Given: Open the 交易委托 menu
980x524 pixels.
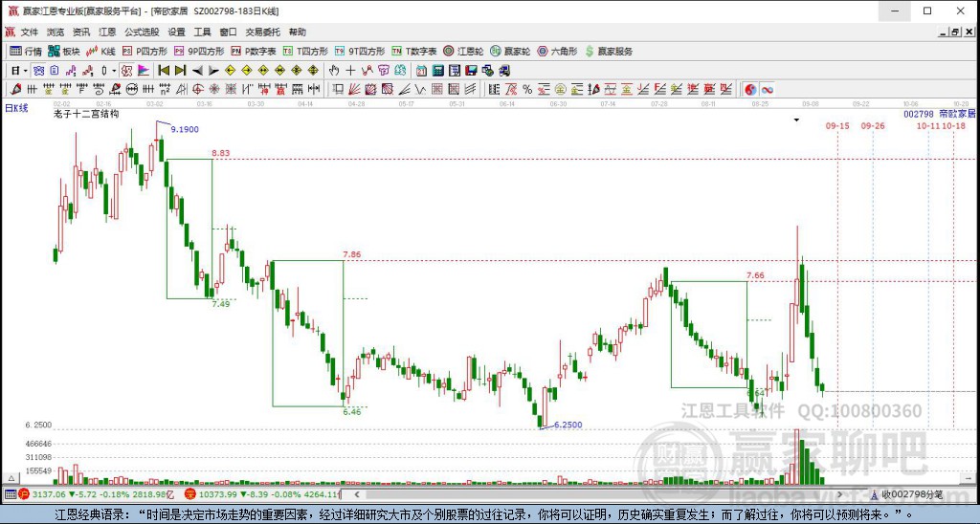Looking at the screenshot, I should pos(262,32).
